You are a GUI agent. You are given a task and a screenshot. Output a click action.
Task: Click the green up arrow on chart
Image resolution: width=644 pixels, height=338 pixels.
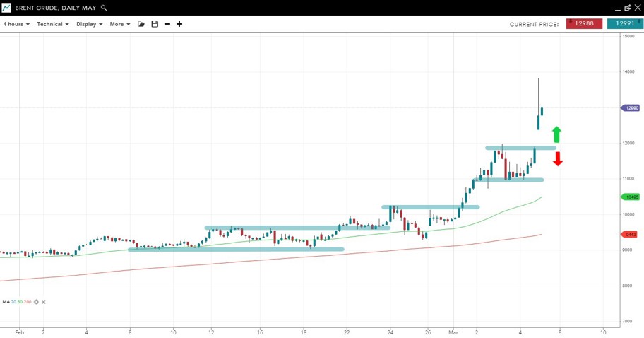point(556,134)
